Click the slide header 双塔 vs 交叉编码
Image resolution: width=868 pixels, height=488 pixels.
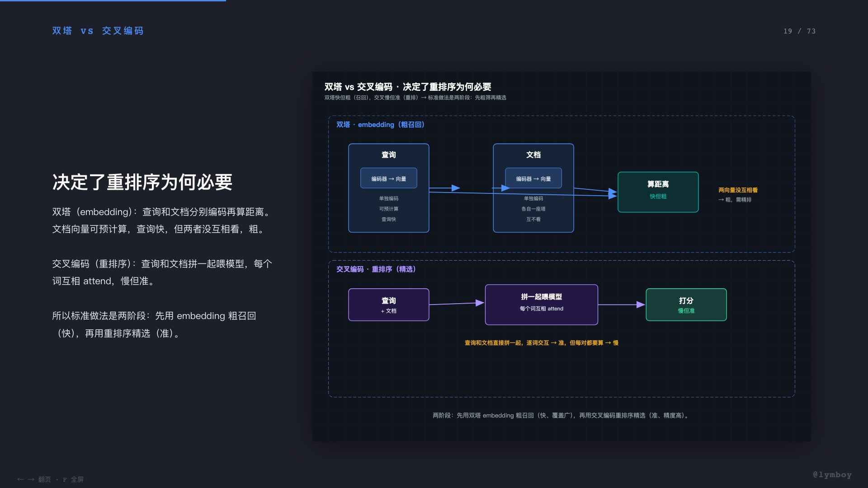tap(98, 31)
